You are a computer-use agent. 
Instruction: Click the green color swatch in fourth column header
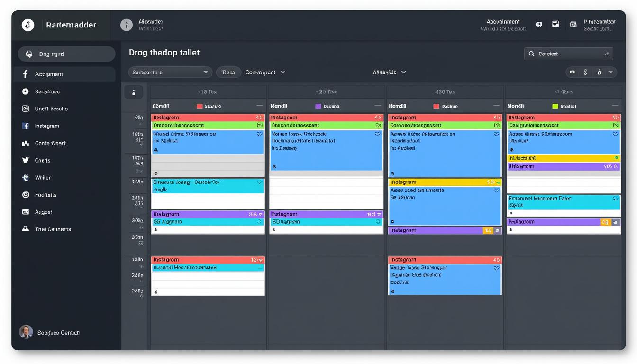click(555, 106)
